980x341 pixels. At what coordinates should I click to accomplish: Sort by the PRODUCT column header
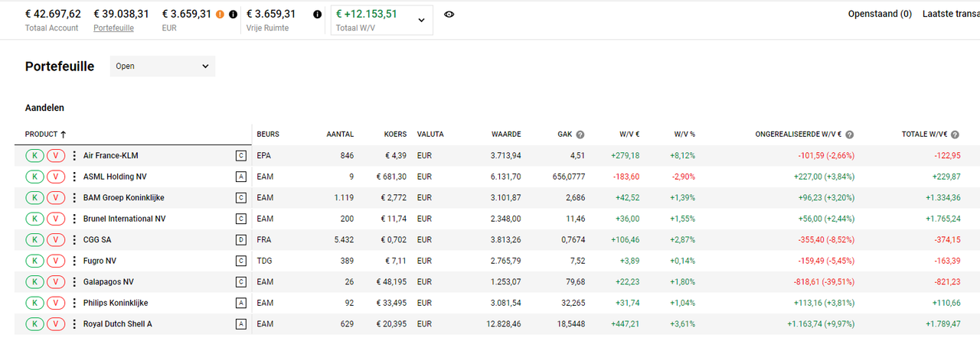pos(46,135)
